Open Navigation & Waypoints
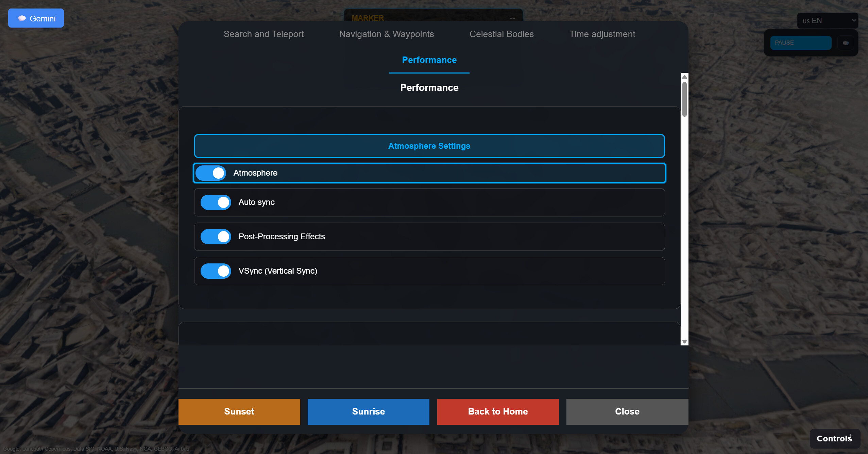The width and height of the screenshot is (868, 454). click(386, 34)
